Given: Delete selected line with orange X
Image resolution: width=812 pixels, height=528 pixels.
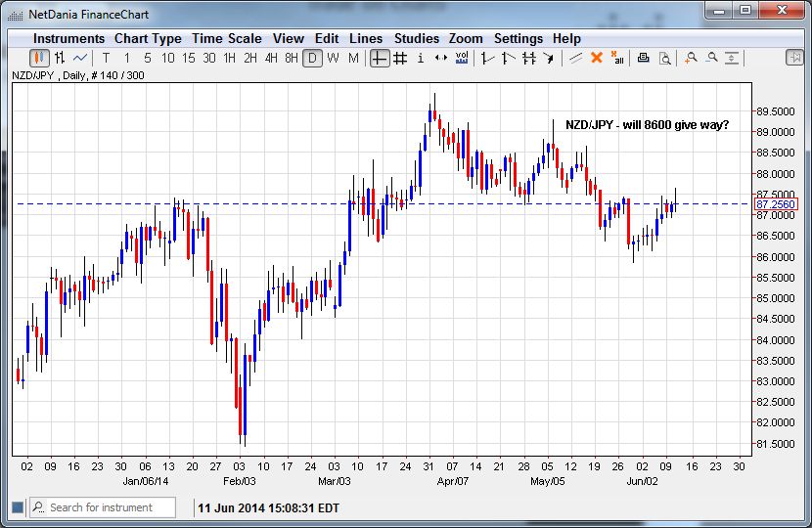Looking at the screenshot, I should (x=597, y=58).
